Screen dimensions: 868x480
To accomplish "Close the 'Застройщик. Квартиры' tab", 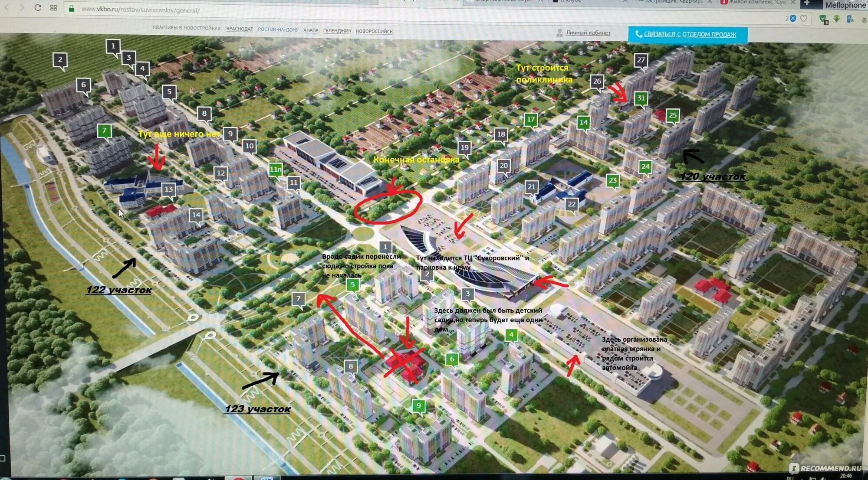I will point(710,2).
